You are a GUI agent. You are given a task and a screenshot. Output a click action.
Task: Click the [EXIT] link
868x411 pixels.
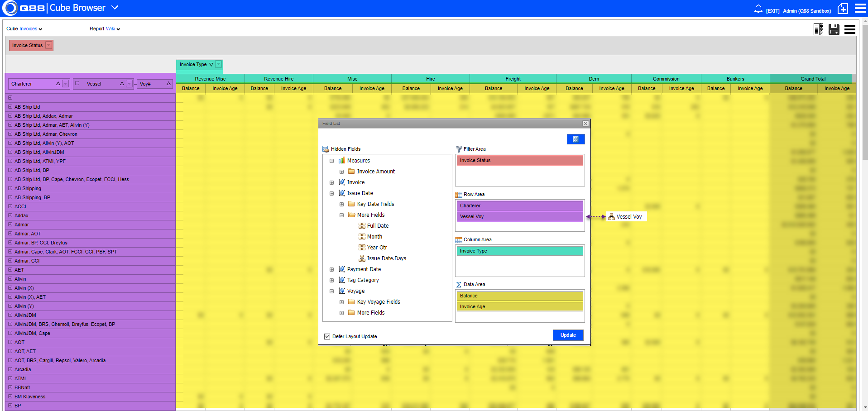pos(772,11)
